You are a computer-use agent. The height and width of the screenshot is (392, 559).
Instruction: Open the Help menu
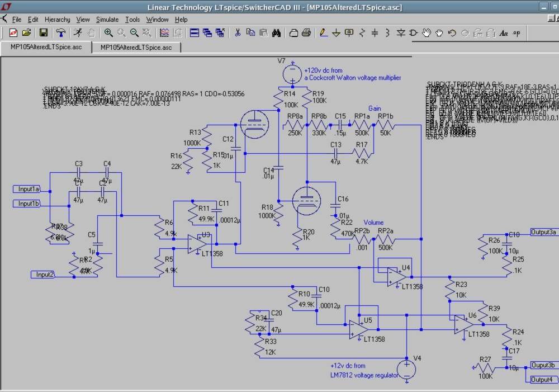coord(181,19)
